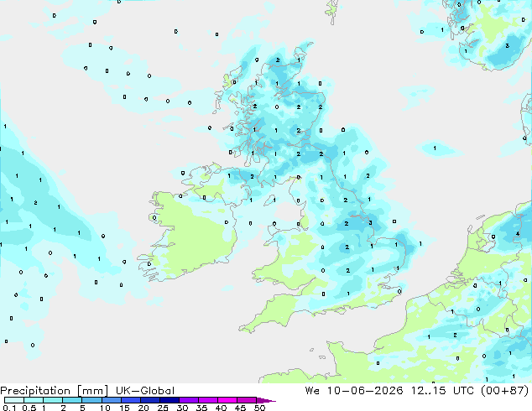532x411 pixels.
Task: Select the 5–10 mm legend color box
Action: [x=91, y=400]
